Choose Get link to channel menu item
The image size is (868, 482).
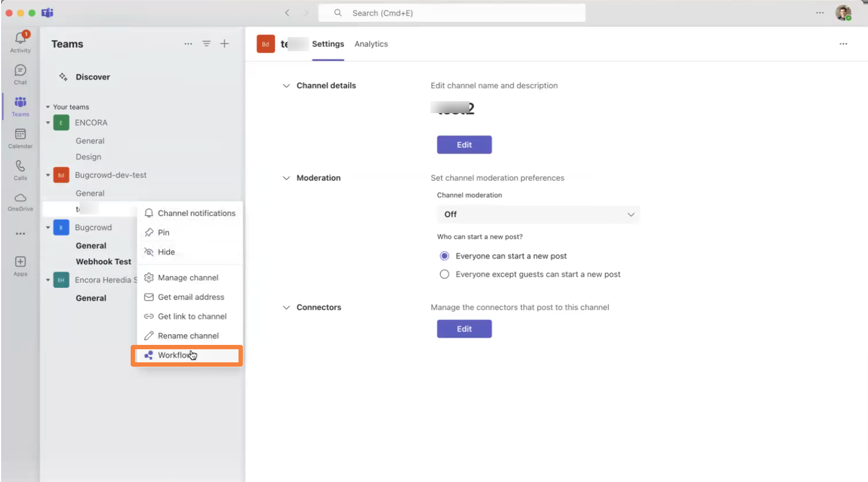pyautogui.click(x=190, y=316)
